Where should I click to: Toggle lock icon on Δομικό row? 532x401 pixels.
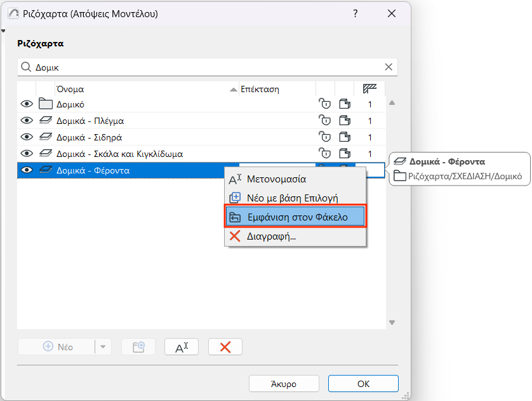pos(324,104)
